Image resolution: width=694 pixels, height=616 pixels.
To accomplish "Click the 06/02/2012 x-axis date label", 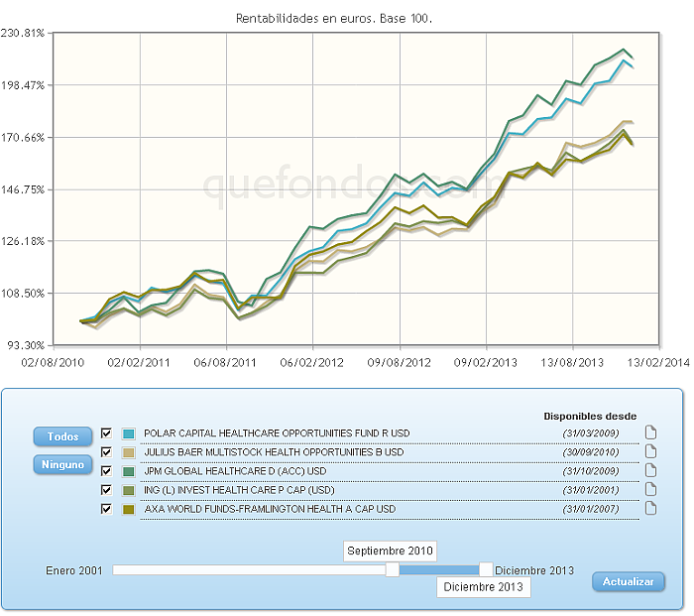I will point(312,363).
